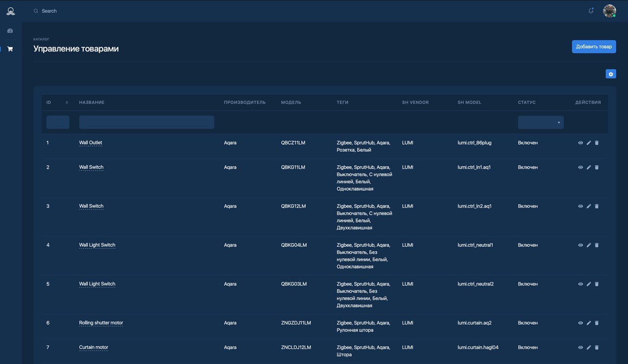Click the Каталог breadcrumb label
The width and height of the screenshot is (628, 364).
click(x=41, y=39)
